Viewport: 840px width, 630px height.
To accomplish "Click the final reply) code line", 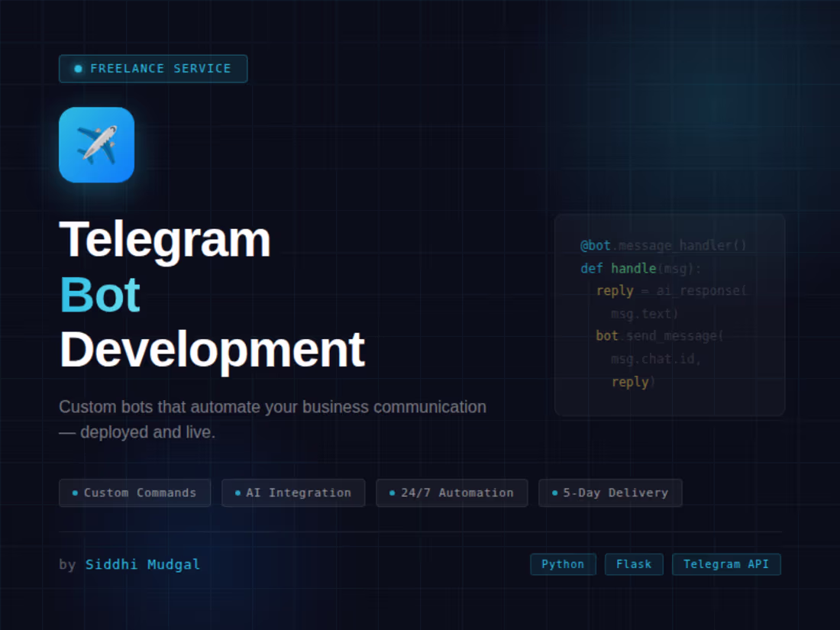I will 633,382.
